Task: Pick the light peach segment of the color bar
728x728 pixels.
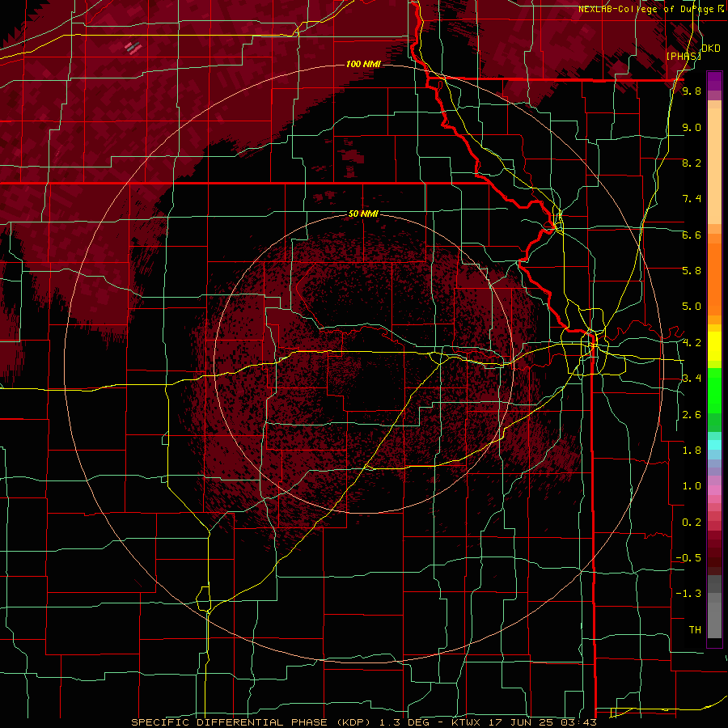Action: 714,167
